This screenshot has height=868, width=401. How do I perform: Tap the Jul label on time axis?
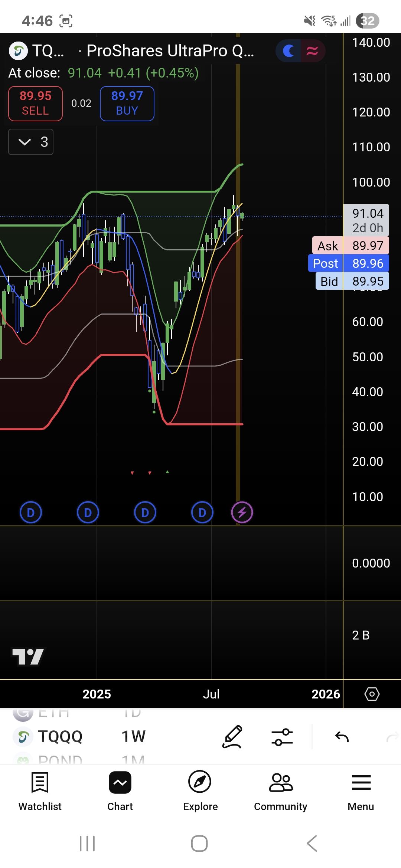211,694
